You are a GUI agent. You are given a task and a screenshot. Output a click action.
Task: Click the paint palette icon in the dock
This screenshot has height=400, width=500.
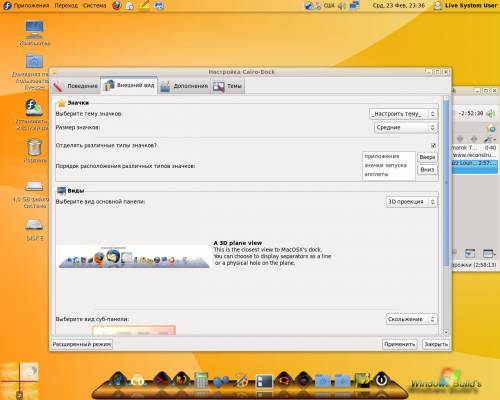(x=241, y=381)
